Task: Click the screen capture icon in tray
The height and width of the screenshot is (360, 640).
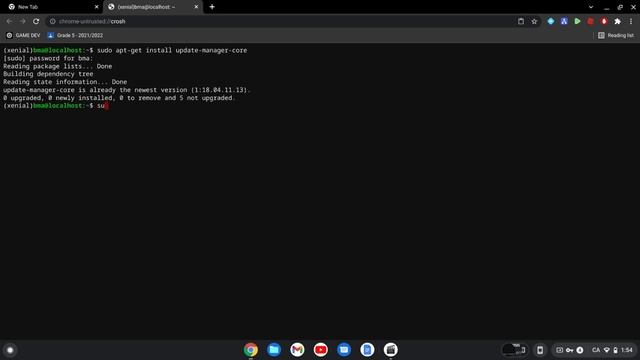Action: pos(560,350)
